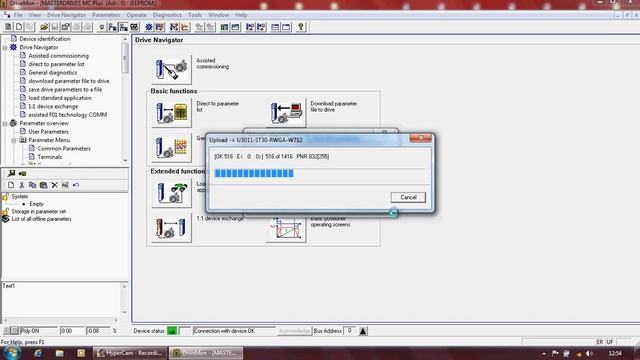This screenshot has height=360, width=640.
Task: Open the Parameters menu
Action: [106, 15]
